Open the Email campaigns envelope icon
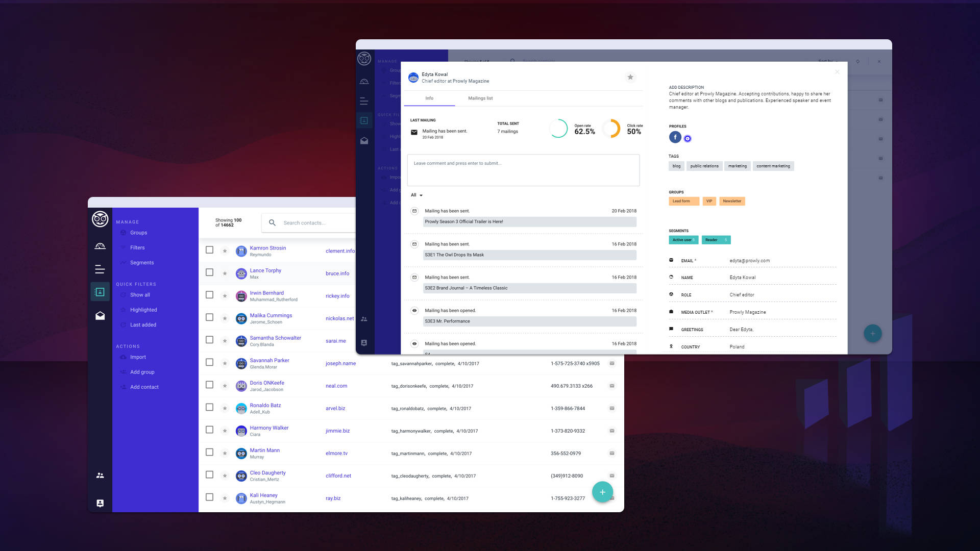 pyautogui.click(x=100, y=315)
